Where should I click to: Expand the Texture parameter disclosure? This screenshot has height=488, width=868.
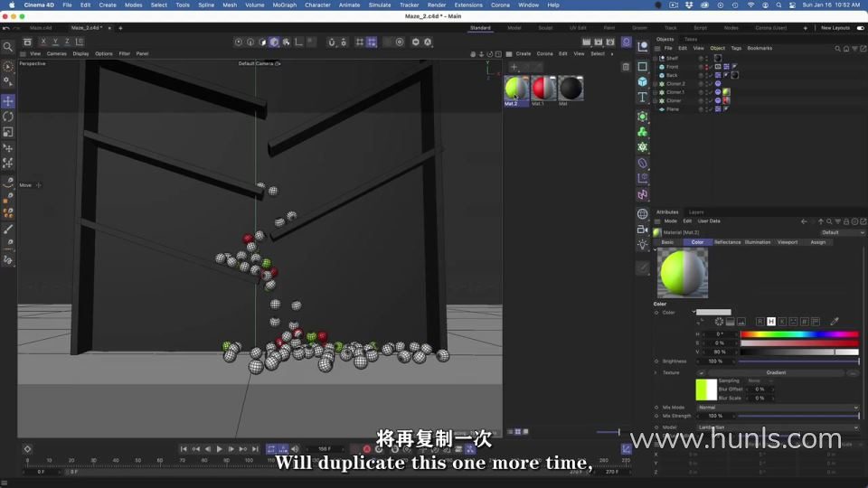656,373
